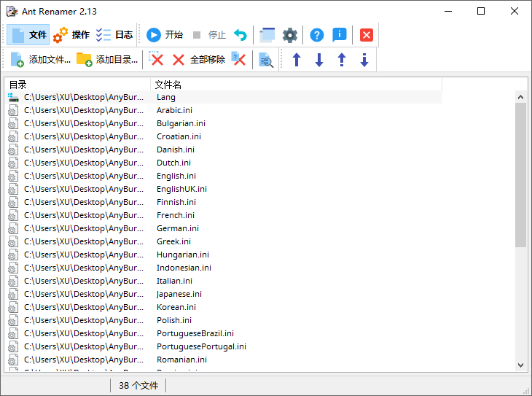Move the selected file to bottom with the dashed down arrow
This screenshot has width=532, height=396.
pyautogui.click(x=364, y=59)
